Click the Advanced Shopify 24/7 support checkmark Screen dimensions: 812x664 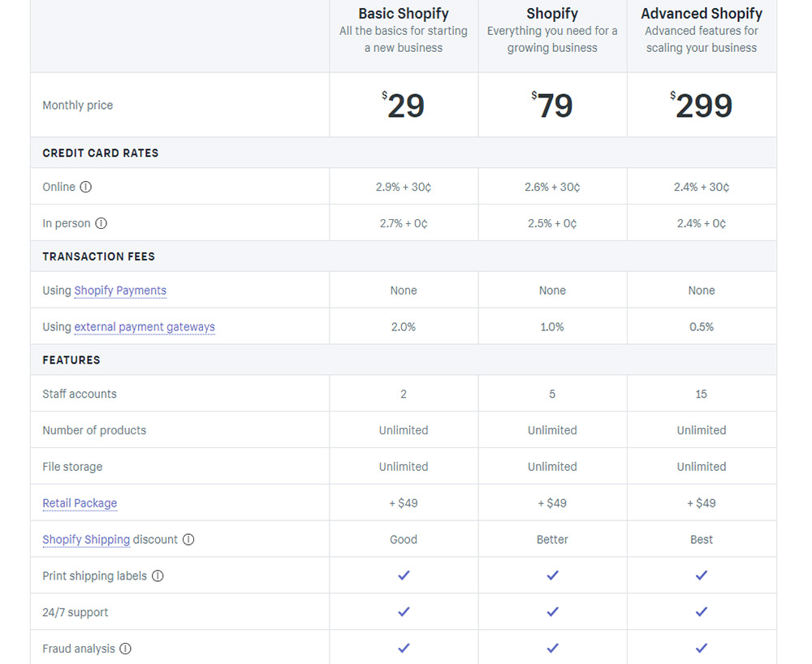click(702, 612)
